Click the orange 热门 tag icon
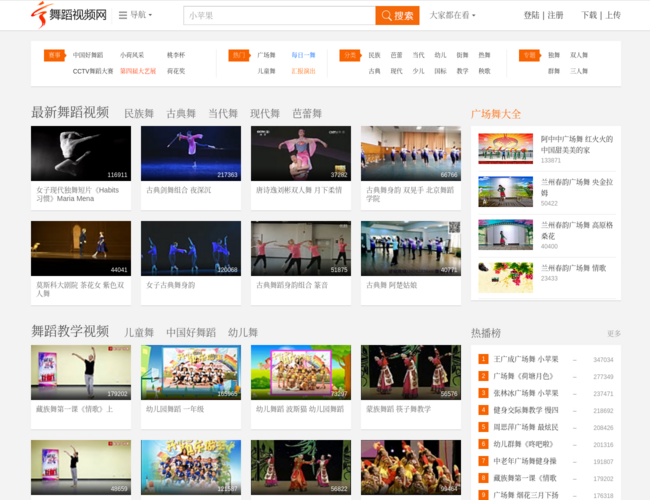Screen dimensions: 650x500 (238, 56)
